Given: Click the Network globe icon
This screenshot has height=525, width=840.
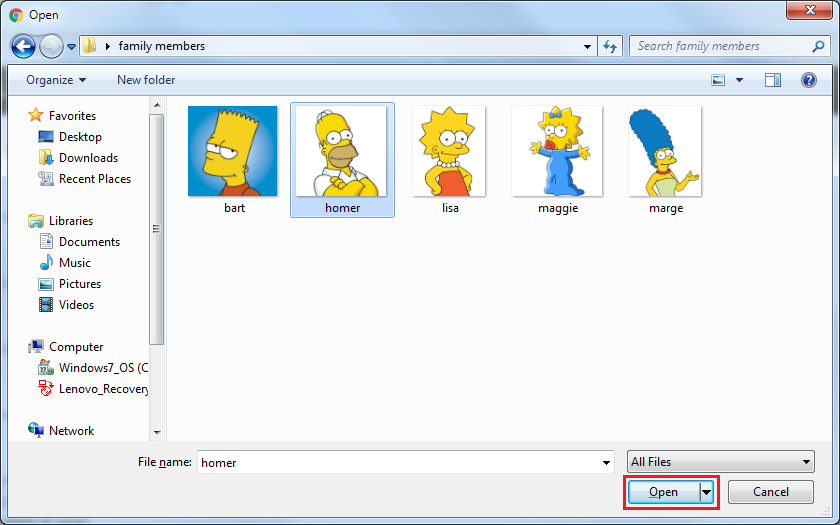Looking at the screenshot, I should click(36, 430).
